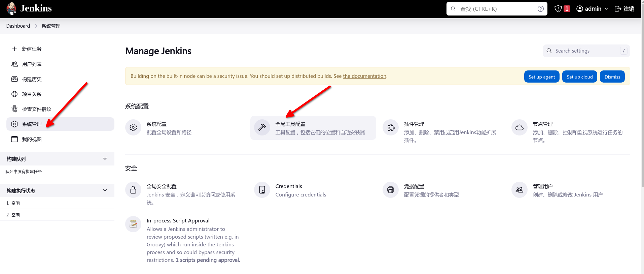Click the Jenkins title text in header
The width and height of the screenshot is (644, 274).
point(36,8)
